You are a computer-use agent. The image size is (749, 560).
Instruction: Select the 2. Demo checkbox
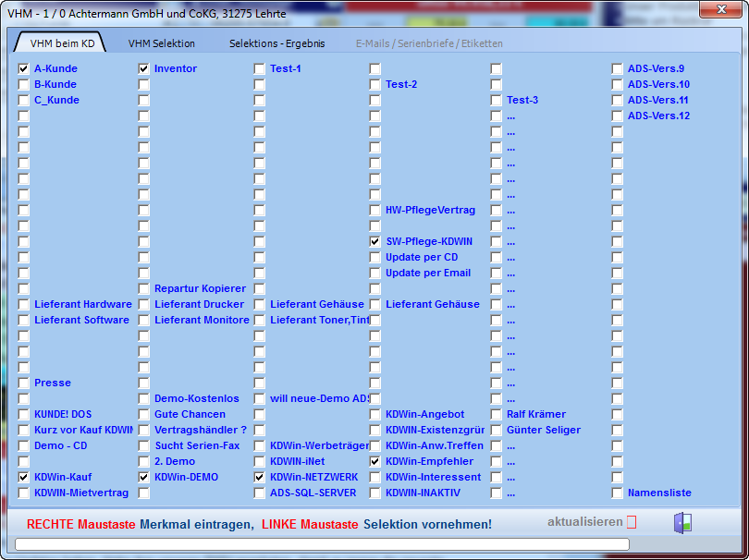tap(143, 462)
